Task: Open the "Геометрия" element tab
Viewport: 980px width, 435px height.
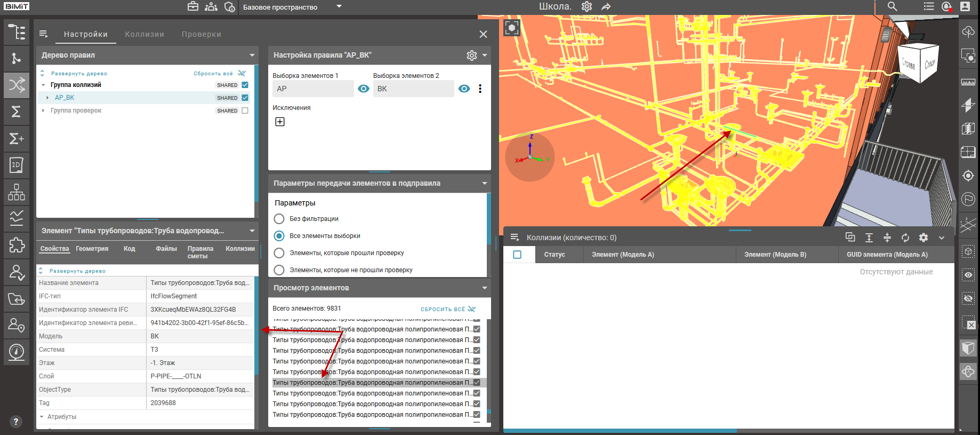Action: (x=92, y=249)
